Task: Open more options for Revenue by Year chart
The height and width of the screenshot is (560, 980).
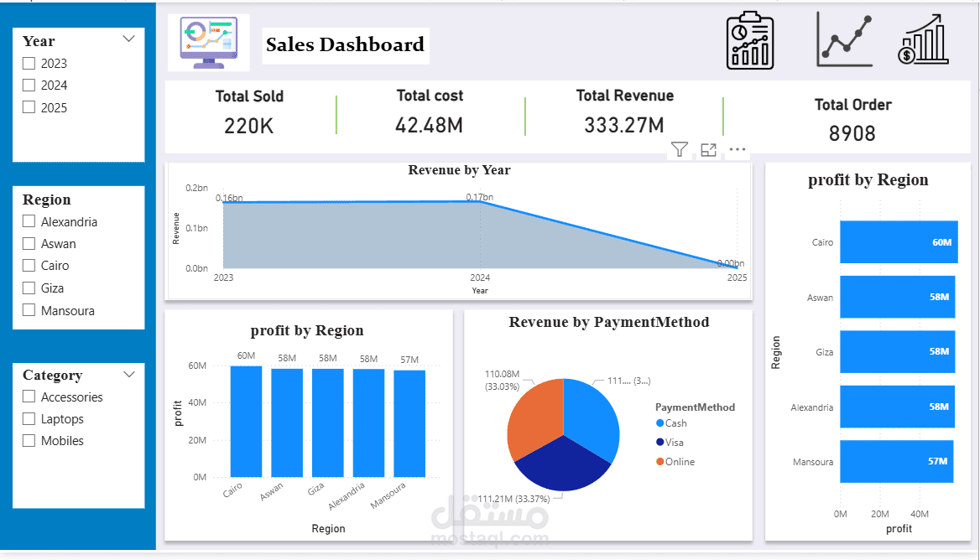Action: [x=737, y=149]
